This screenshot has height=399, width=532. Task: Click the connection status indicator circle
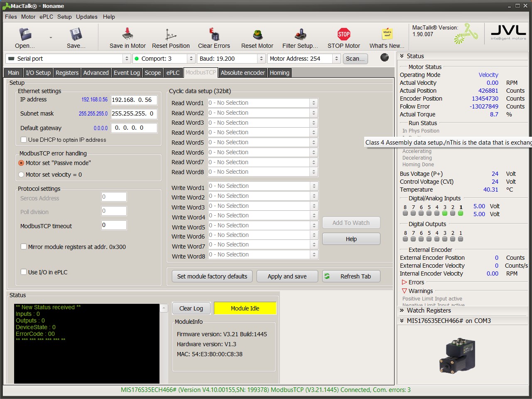click(x=385, y=57)
